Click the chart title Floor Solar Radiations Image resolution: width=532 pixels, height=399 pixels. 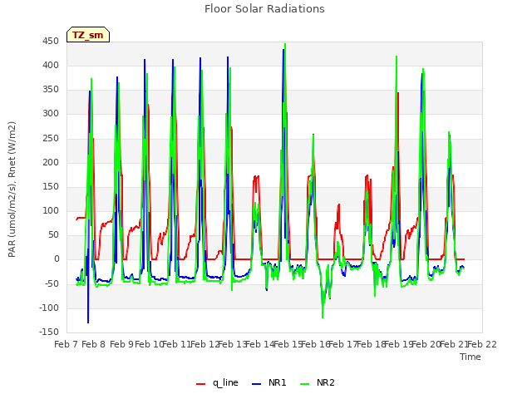tap(264, 9)
